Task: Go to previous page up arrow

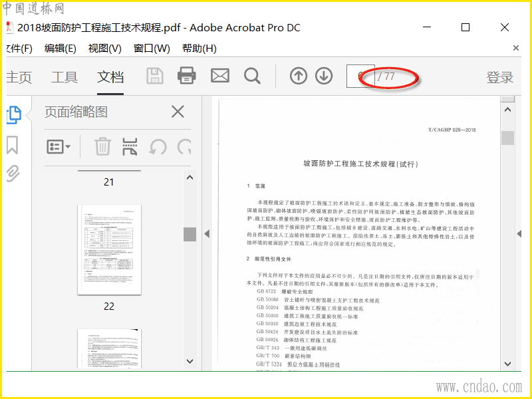Action: pos(299,76)
